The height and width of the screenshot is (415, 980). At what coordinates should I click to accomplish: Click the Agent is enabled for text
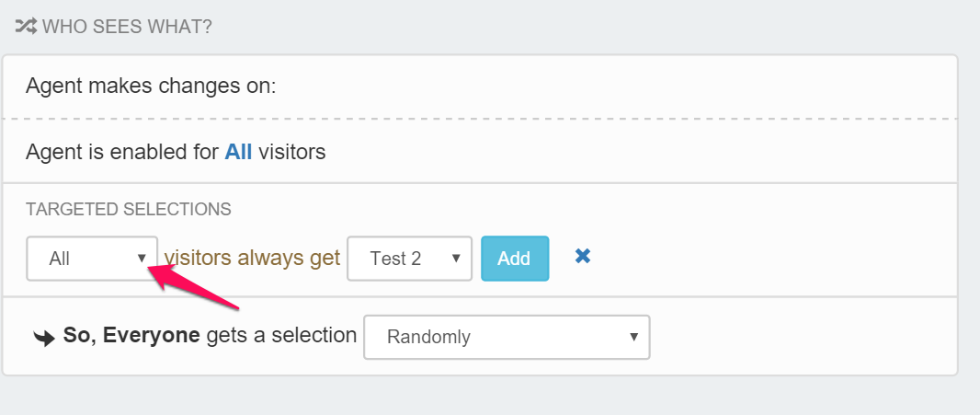(x=122, y=152)
